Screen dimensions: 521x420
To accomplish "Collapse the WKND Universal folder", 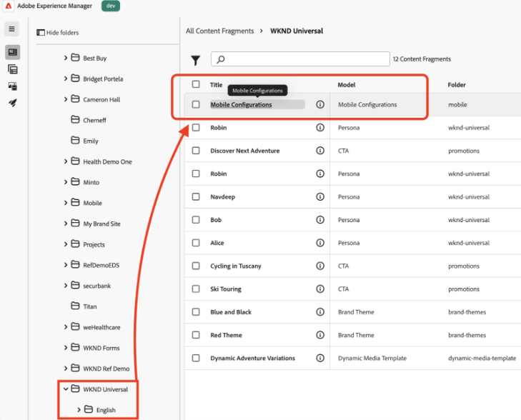I will tap(66, 389).
